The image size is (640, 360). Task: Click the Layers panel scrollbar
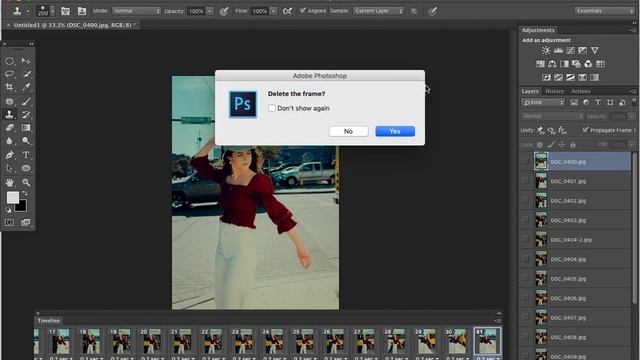pyautogui.click(x=635, y=229)
